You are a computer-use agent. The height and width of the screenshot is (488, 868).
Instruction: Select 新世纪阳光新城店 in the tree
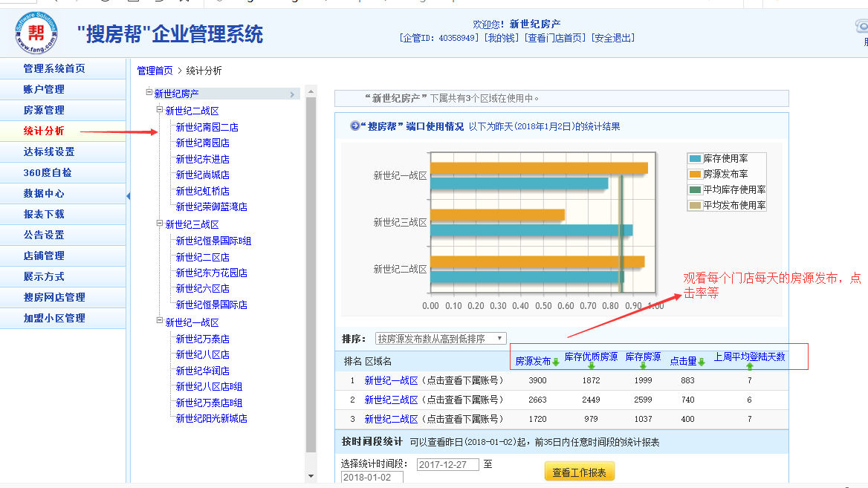tap(212, 418)
